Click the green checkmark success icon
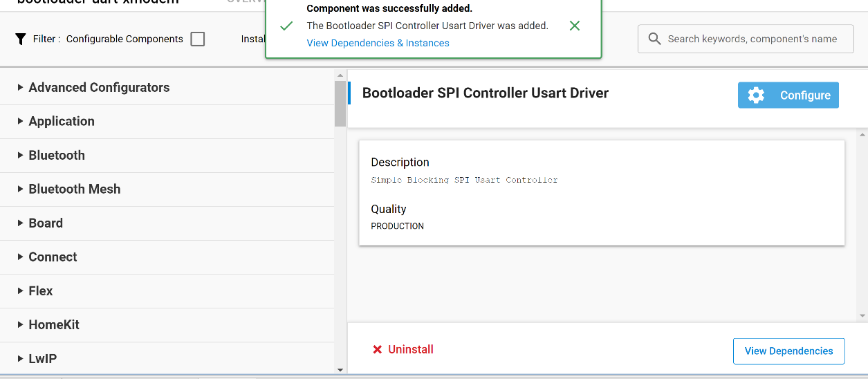This screenshot has height=379, width=868. tap(286, 26)
